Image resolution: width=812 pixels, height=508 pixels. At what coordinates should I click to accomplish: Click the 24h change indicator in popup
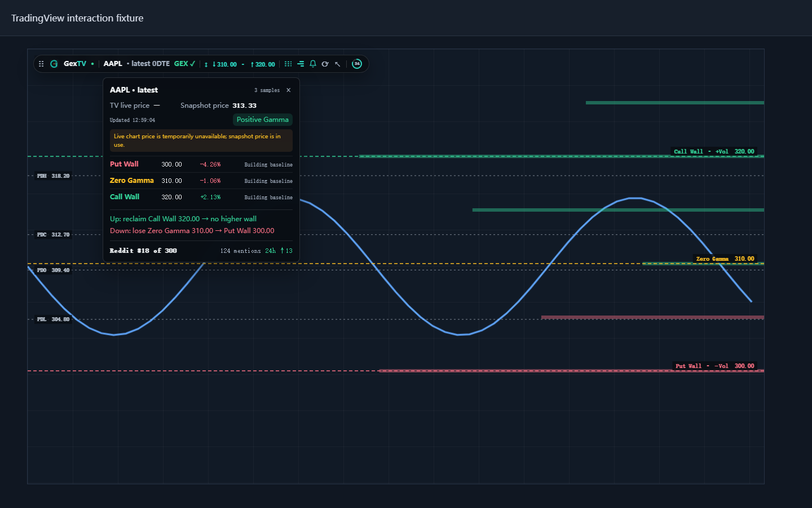click(279, 251)
